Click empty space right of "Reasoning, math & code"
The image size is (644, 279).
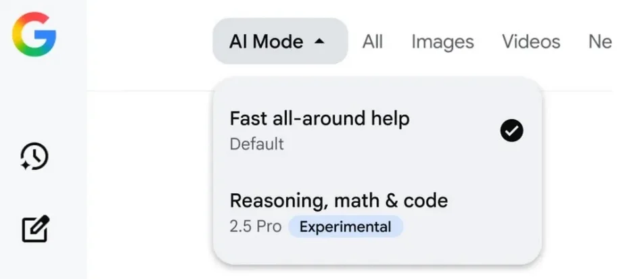(x=494, y=201)
